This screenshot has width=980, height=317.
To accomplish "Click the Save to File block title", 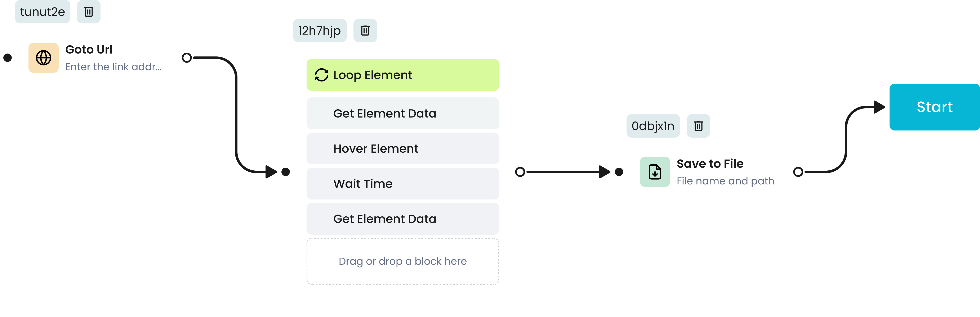I will click(710, 164).
